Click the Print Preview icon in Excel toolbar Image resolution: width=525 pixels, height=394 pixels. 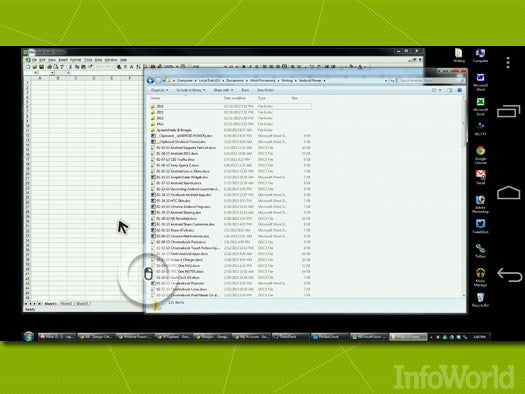click(56, 67)
